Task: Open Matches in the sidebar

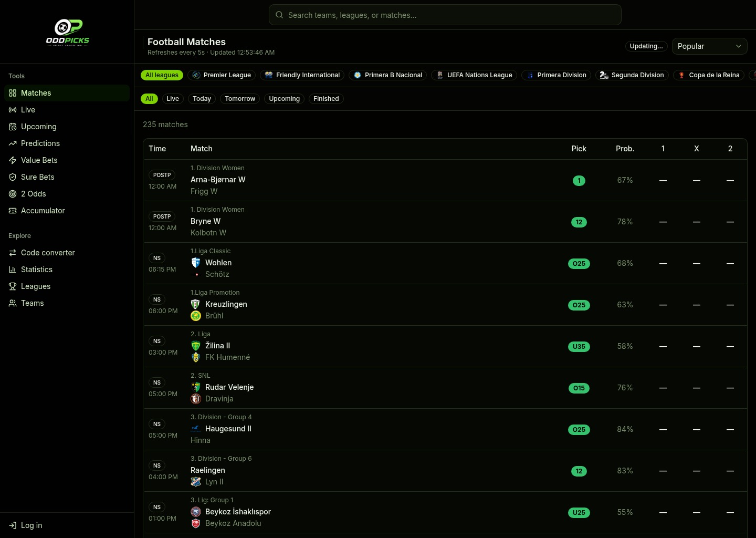Action: coord(67,93)
